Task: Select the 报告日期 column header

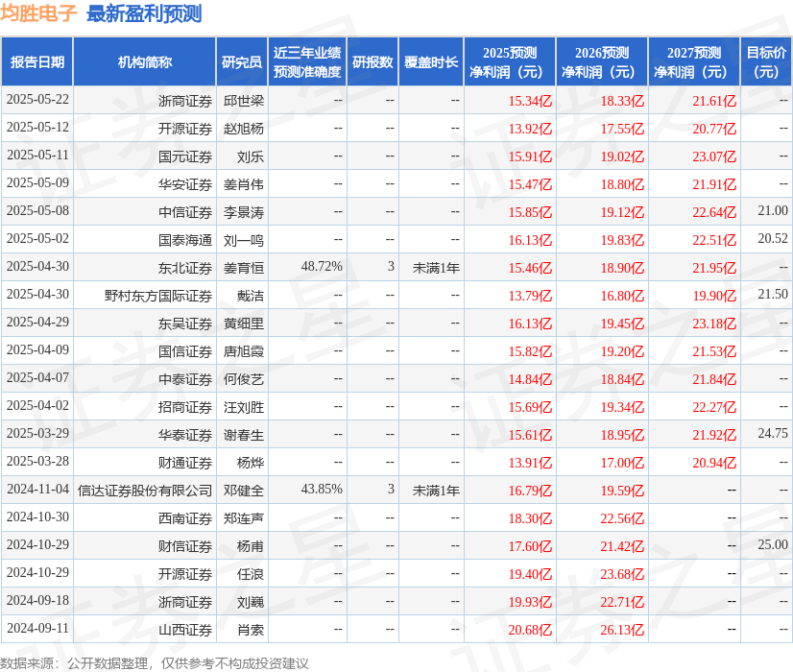Action: click(x=37, y=62)
